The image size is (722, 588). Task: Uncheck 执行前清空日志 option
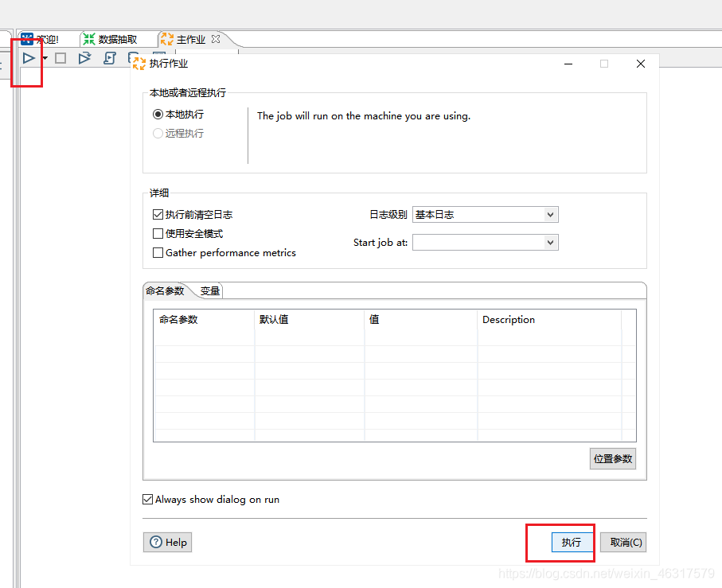(x=157, y=213)
